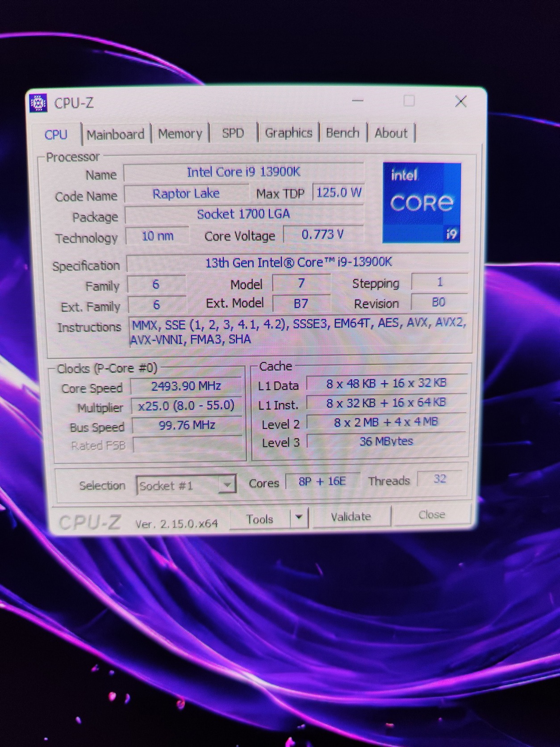Screen dimensions: 560x747
Task: Open the Graphics tab
Action: point(288,133)
